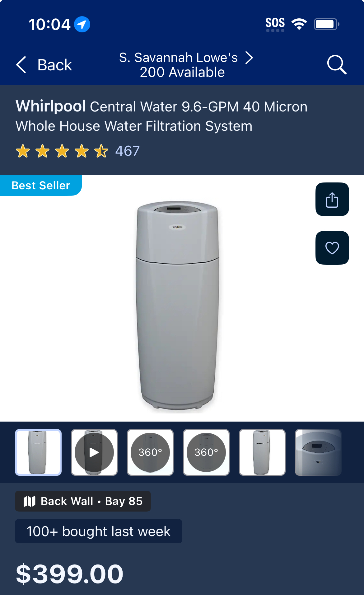Tap the Back Wall Bay 85 location

pyautogui.click(x=83, y=501)
